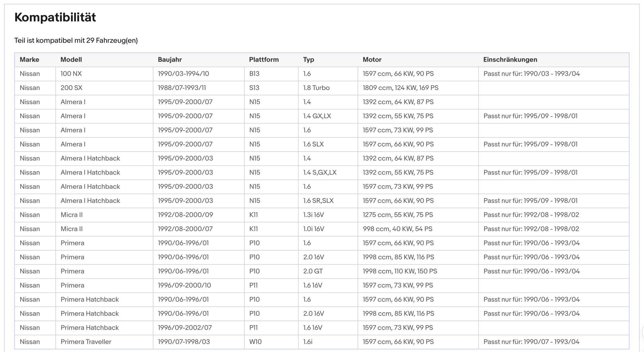The image size is (644, 352).
Task: Click "Nissan" in the 100 NX row
Action: click(30, 74)
